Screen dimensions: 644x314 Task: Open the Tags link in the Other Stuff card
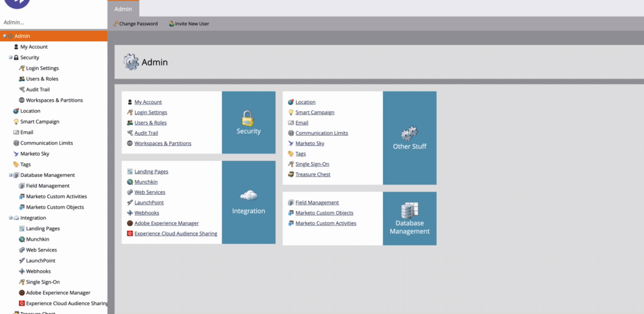[x=301, y=154]
